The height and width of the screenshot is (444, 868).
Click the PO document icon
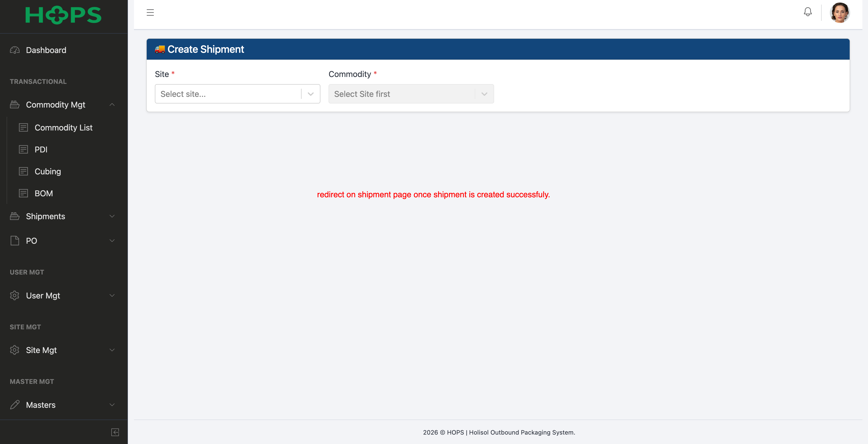tap(15, 241)
